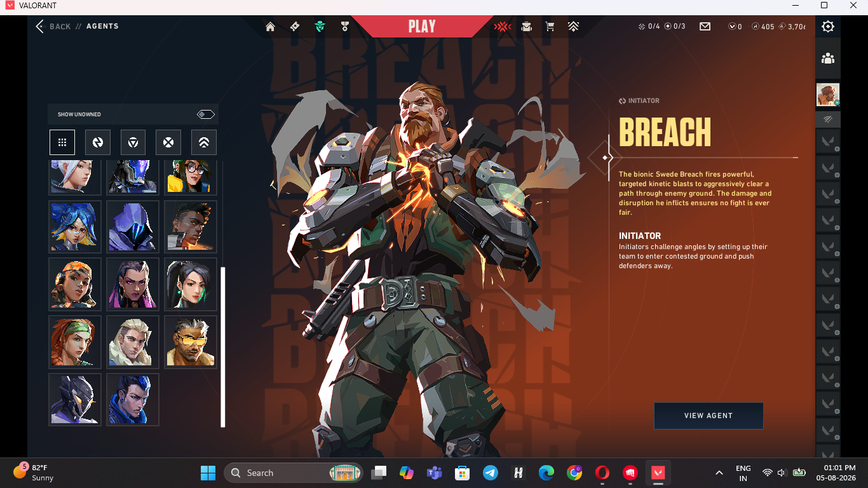
Task: Click the 405 currency balance
Action: pos(763,27)
